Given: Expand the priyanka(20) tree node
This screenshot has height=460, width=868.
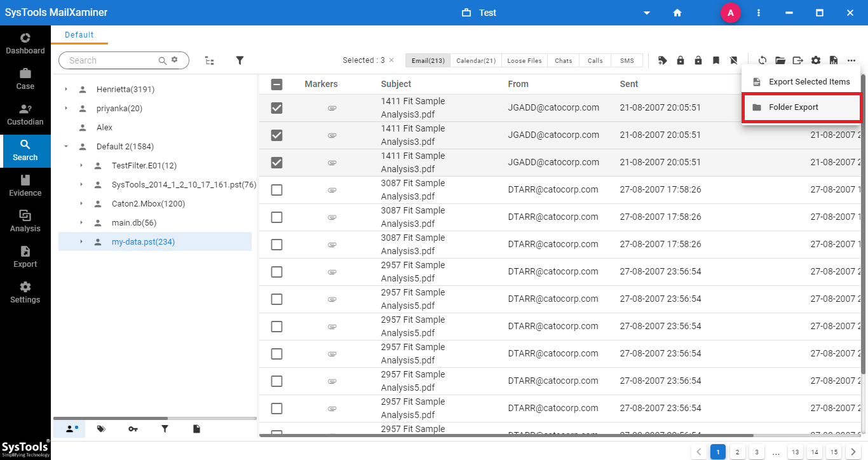Looking at the screenshot, I should pos(66,109).
